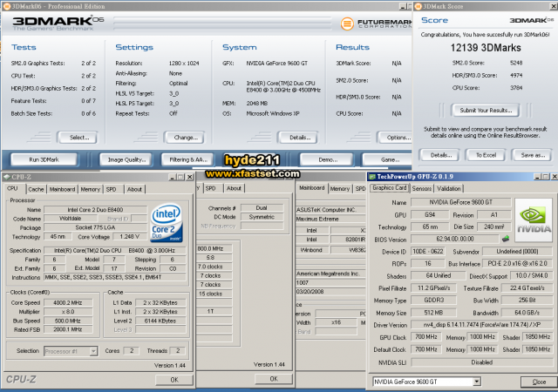Click the CPU-Z title bar icon
This screenshot has height=392, width=558.
tap(7, 177)
